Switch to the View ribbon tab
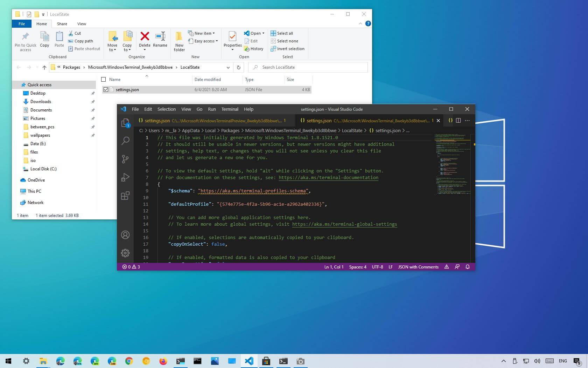The image size is (588, 368). pyautogui.click(x=82, y=24)
